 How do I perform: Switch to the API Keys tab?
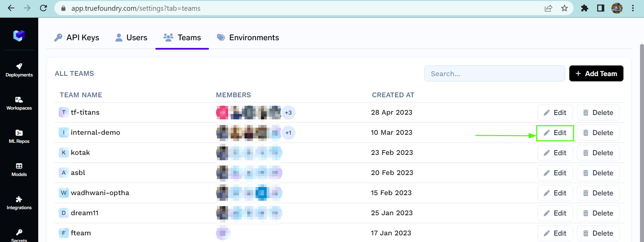click(x=76, y=38)
